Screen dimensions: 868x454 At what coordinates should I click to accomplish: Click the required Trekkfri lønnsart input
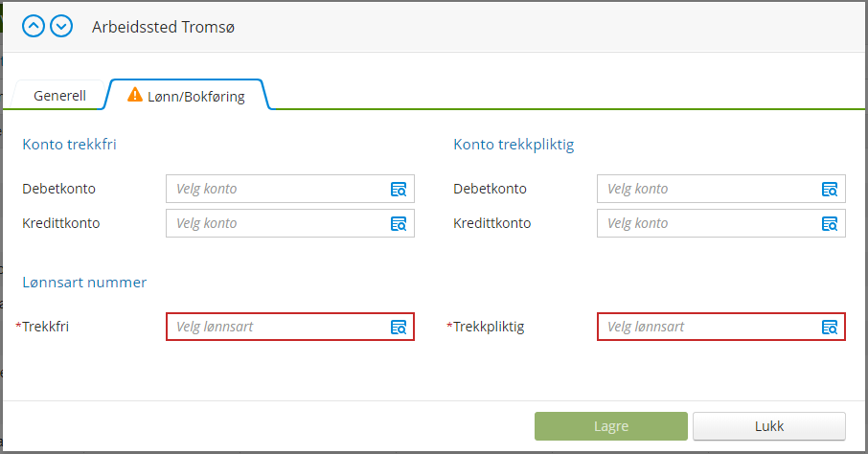[290, 327]
